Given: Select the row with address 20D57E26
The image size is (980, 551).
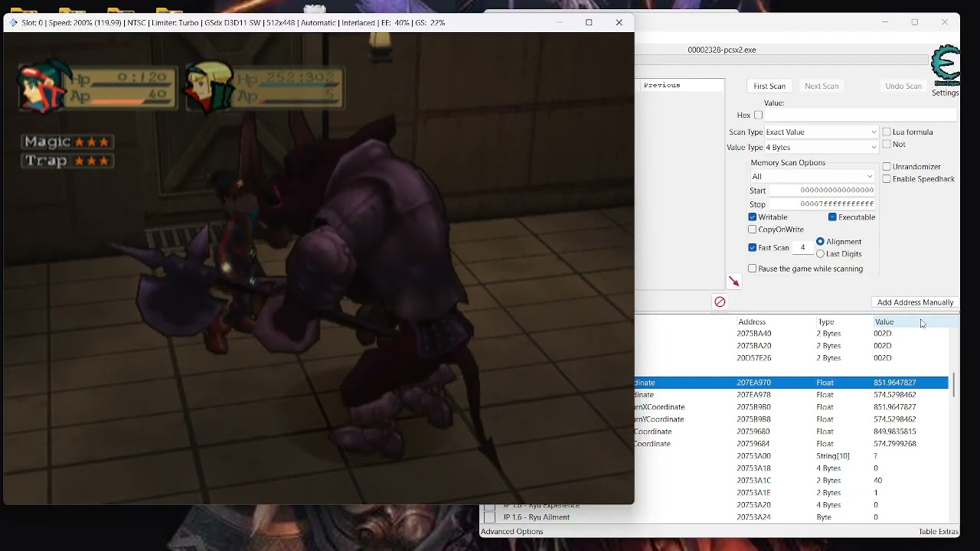Looking at the screenshot, I should click(x=792, y=358).
